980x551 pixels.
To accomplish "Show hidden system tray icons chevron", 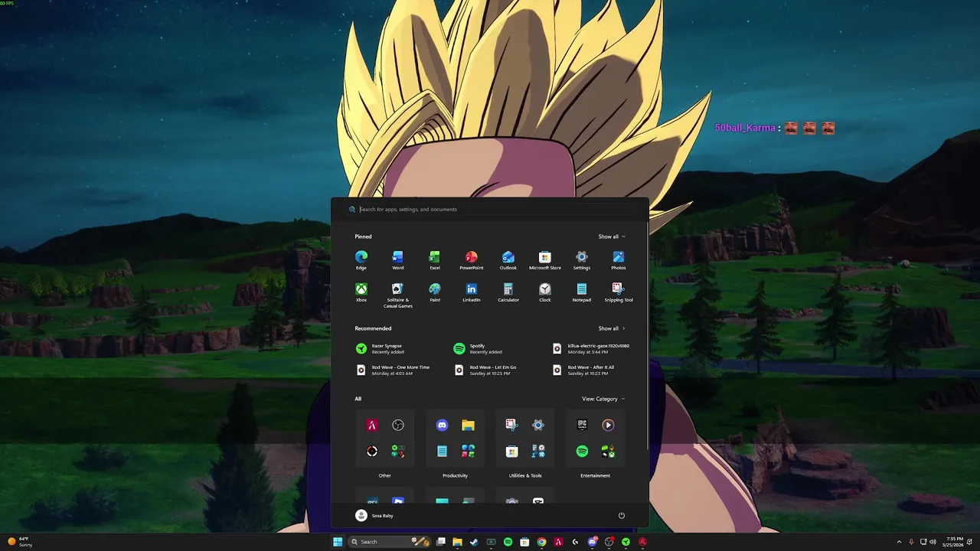I will pos(900,542).
